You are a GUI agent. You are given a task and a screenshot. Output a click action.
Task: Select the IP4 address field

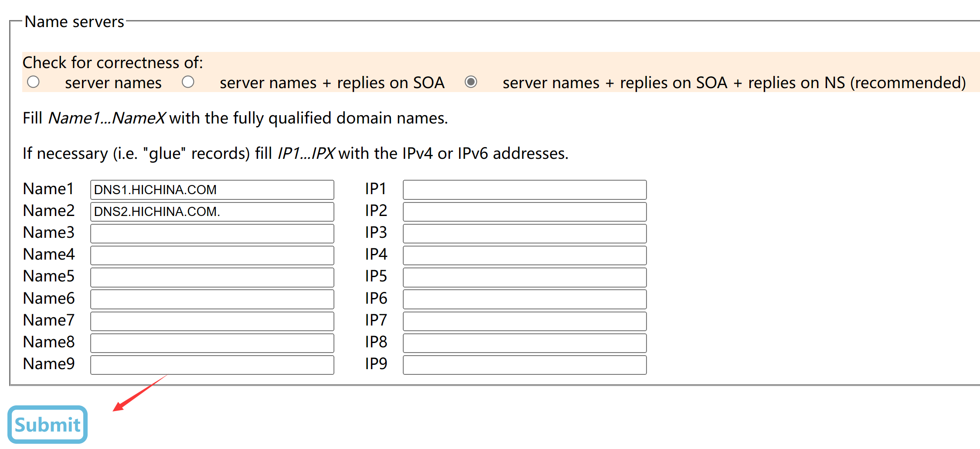point(524,255)
